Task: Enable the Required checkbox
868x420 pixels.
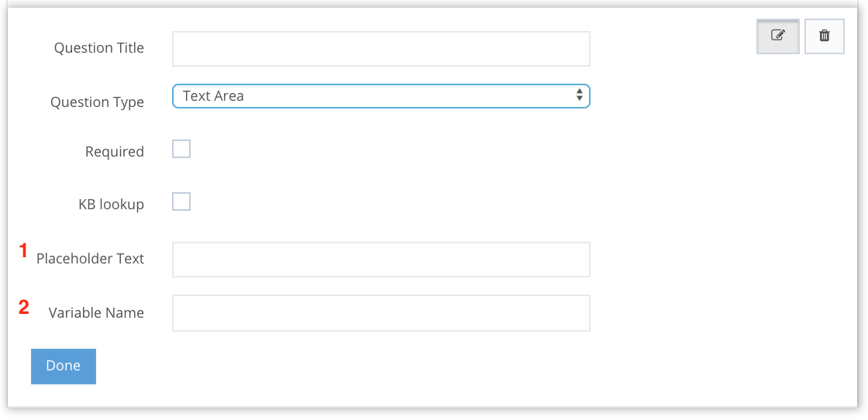Action: tap(181, 149)
